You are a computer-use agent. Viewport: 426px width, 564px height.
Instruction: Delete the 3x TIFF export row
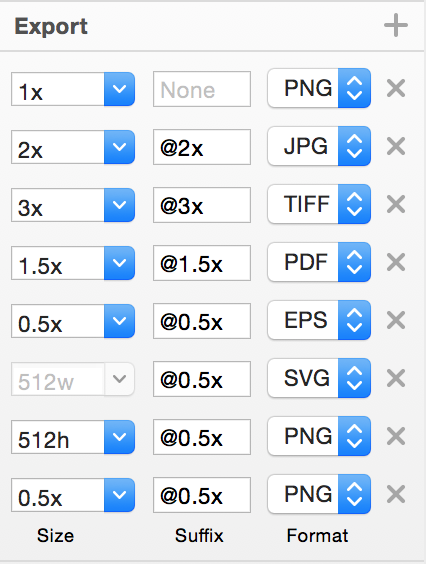396,204
